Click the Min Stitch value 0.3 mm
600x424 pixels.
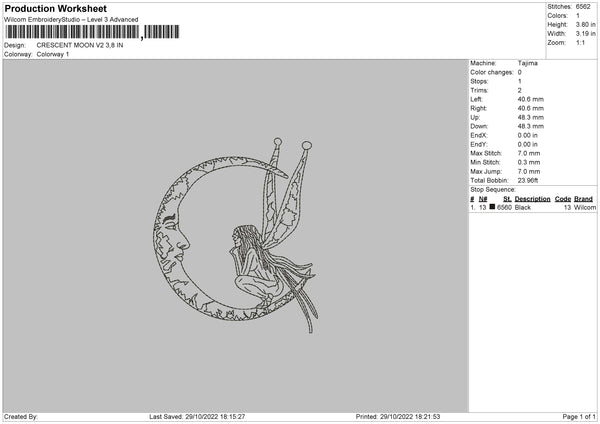tap(529, 162)
